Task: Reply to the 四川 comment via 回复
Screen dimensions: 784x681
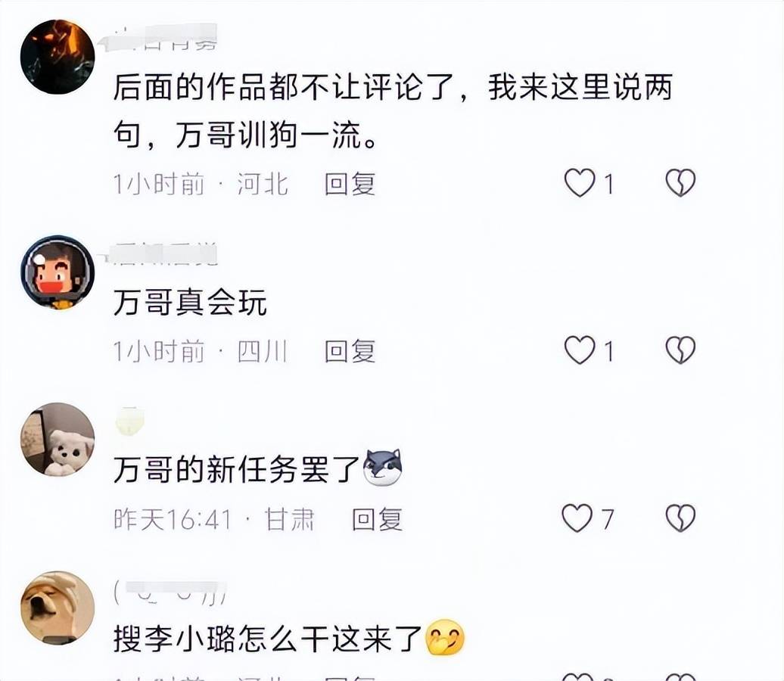Action: (x=350, y=351)
